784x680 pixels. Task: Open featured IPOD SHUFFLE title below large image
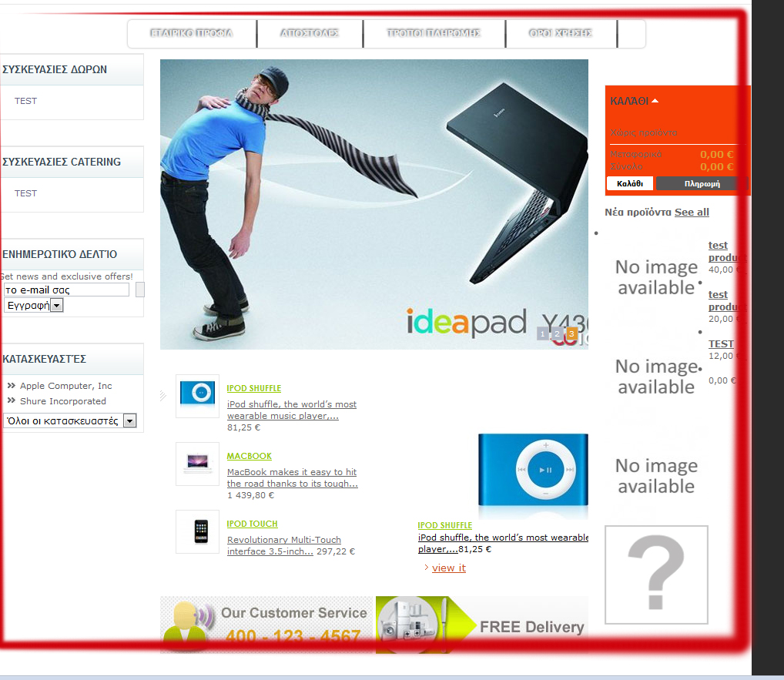(445, 525)
